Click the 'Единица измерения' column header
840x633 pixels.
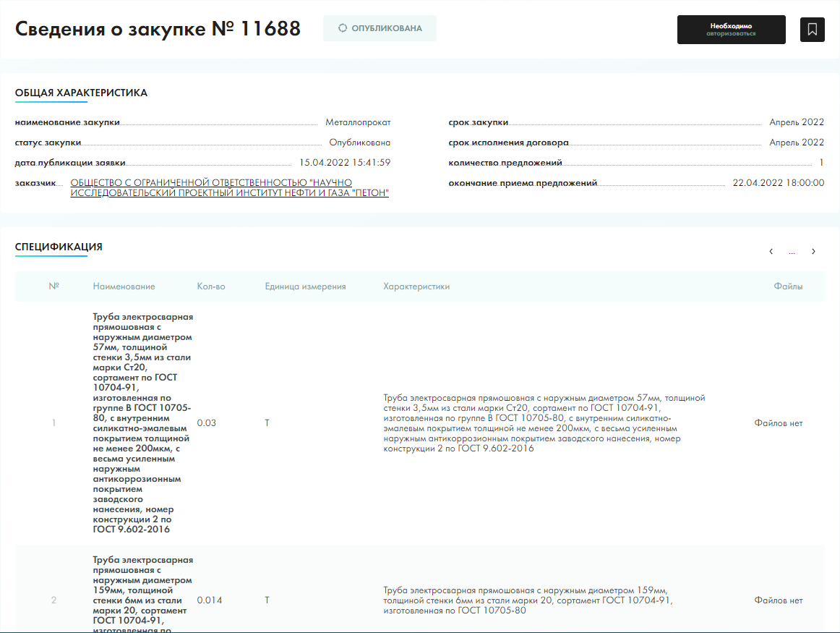pyautogui.click(x=305, y=286)
